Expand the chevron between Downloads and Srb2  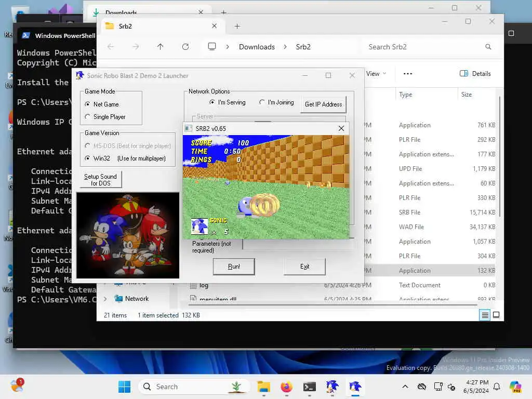tap(285, 47)
